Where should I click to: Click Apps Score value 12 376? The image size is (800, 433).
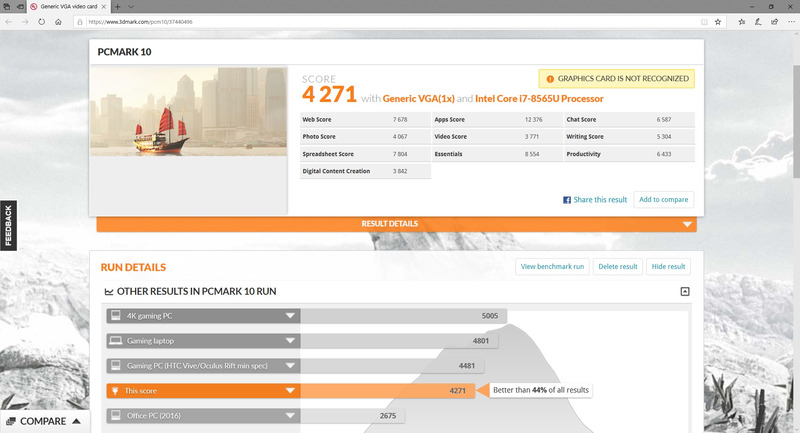pos(534,119)
